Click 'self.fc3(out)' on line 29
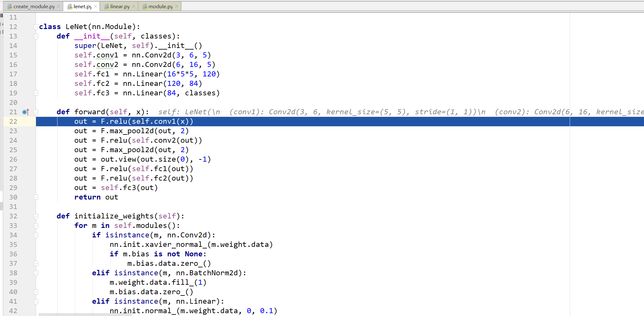The width and height of the screenshot is (644, 316). (x=129, y=188)
